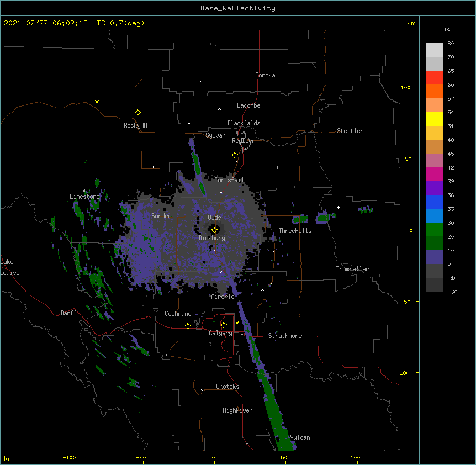Image resolution: width=476 pixels, height=465 pixels.
Task: Click the ThreeHills label
Action: 295,231
